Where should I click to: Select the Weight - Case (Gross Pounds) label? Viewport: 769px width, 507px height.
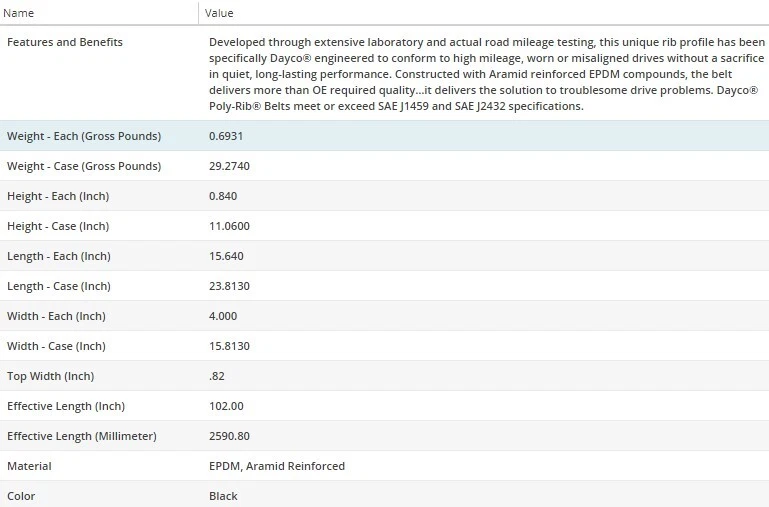point(84,166)
